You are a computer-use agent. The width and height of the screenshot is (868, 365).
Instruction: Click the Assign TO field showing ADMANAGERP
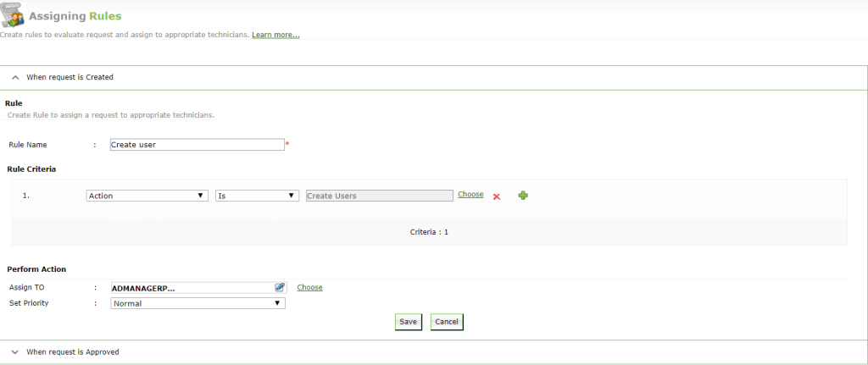tap(191, 287)
